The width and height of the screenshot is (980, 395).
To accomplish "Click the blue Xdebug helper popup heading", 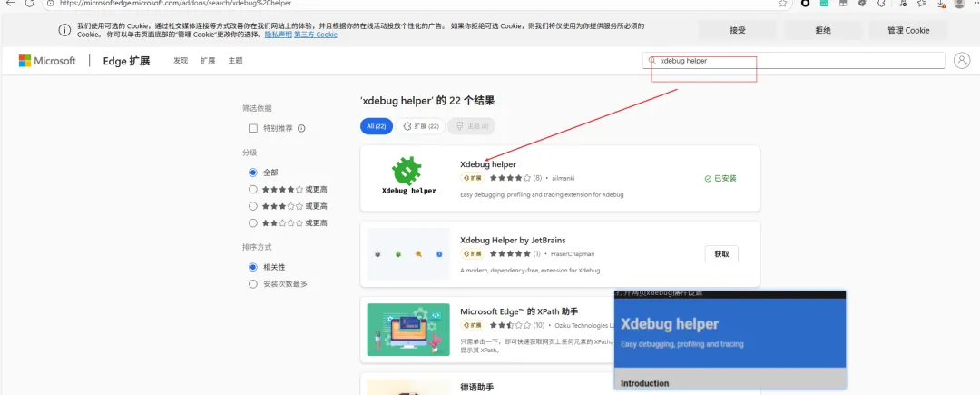I will click(x=670, y=324).
